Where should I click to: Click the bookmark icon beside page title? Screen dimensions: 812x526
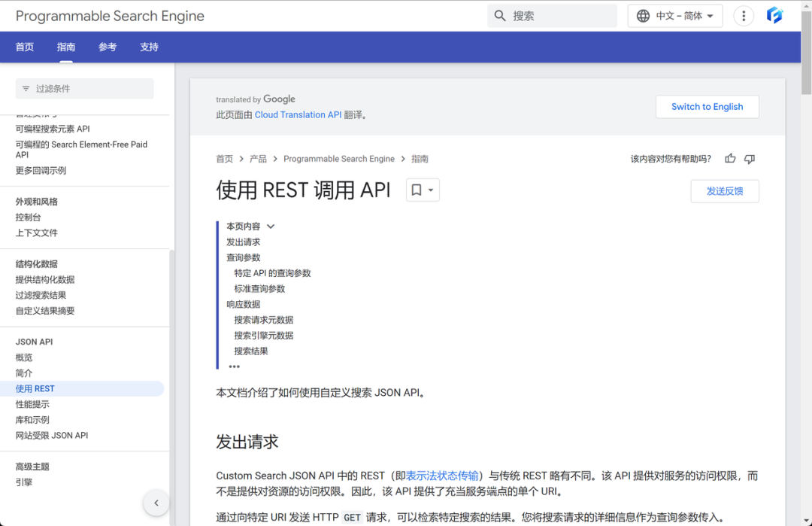(417, 190)
